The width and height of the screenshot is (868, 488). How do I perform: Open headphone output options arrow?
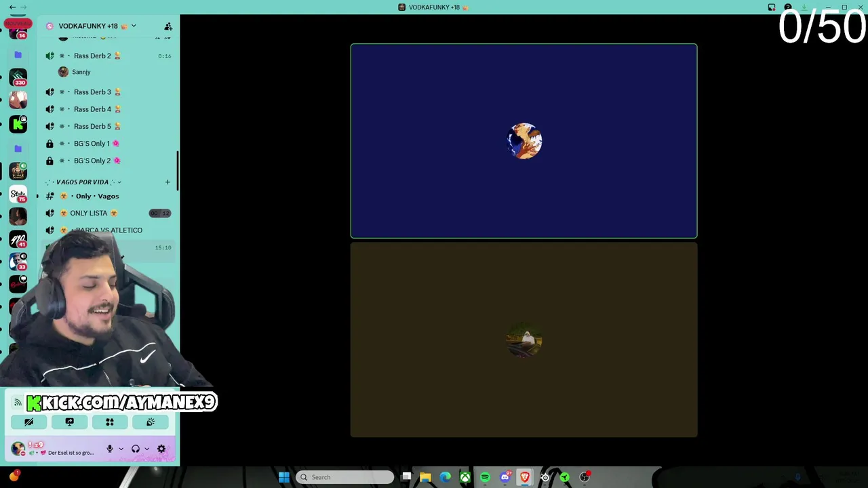coord(146,449)
